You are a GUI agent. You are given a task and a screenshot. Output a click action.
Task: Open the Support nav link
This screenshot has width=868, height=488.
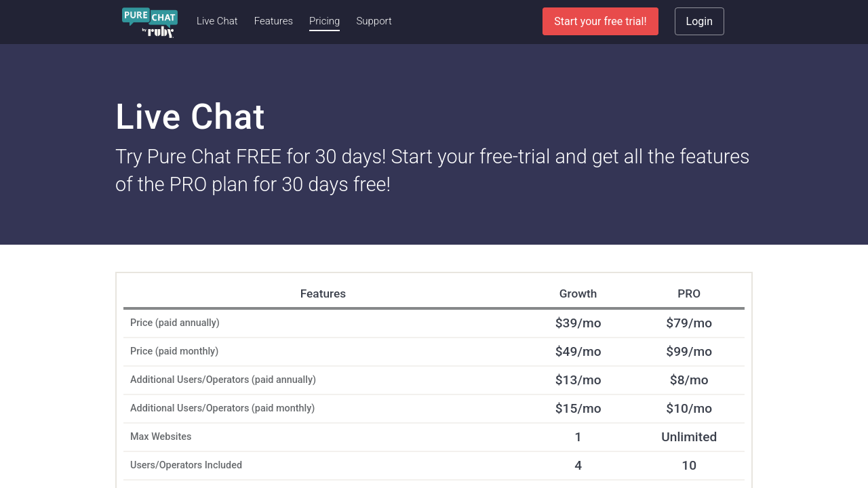click(x=374, y=21)
